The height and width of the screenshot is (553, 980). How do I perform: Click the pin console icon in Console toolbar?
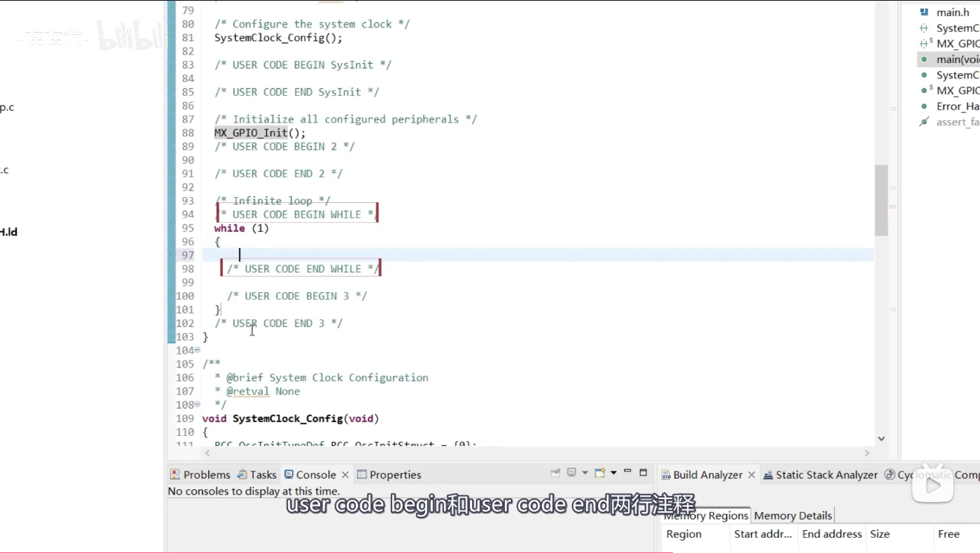(556, 472)
